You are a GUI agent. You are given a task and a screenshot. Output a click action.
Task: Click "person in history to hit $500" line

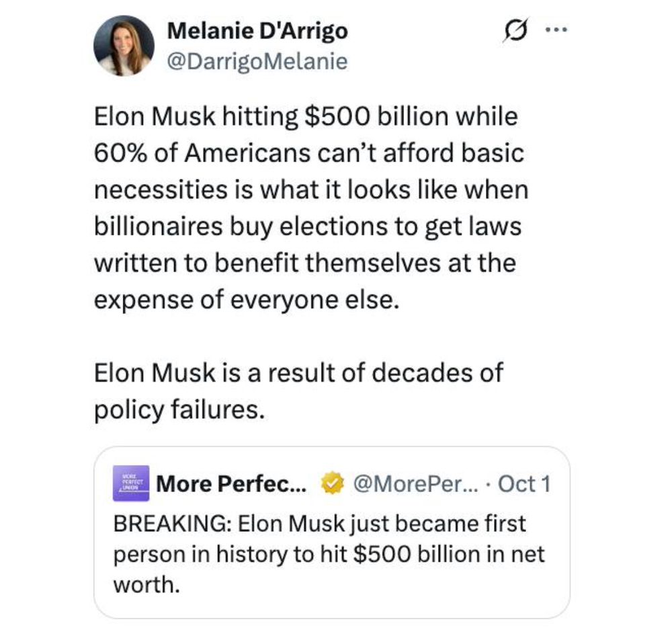click(329, 554)
